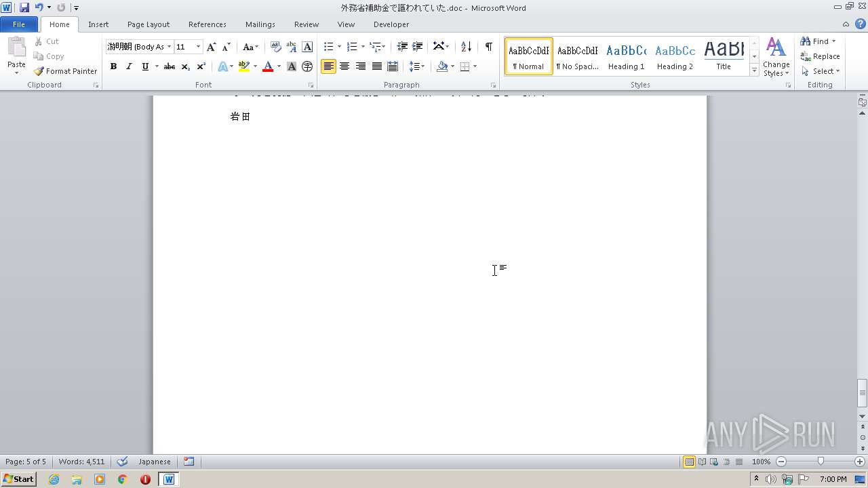Click the Grow Font icon
The image size is (868, 488).
[x=212, y=47]
